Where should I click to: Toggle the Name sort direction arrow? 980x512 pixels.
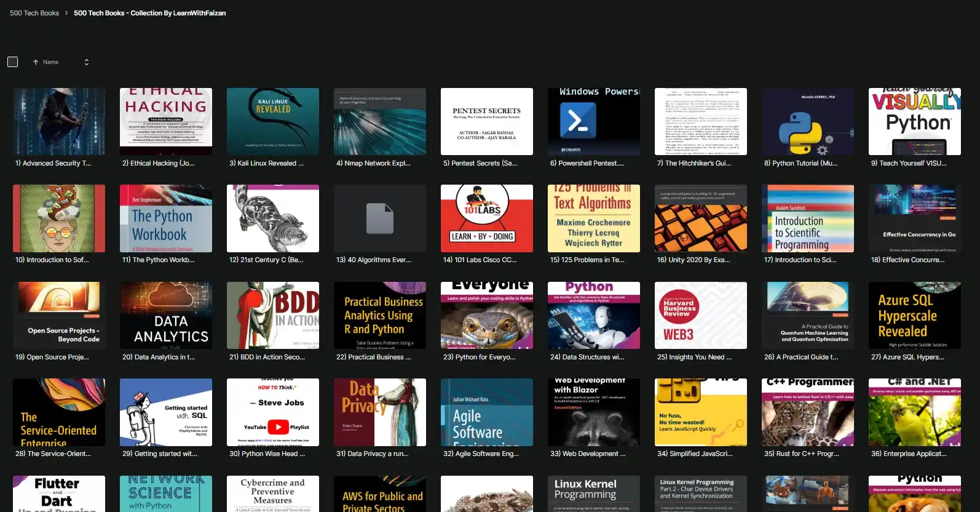[36, 62]
